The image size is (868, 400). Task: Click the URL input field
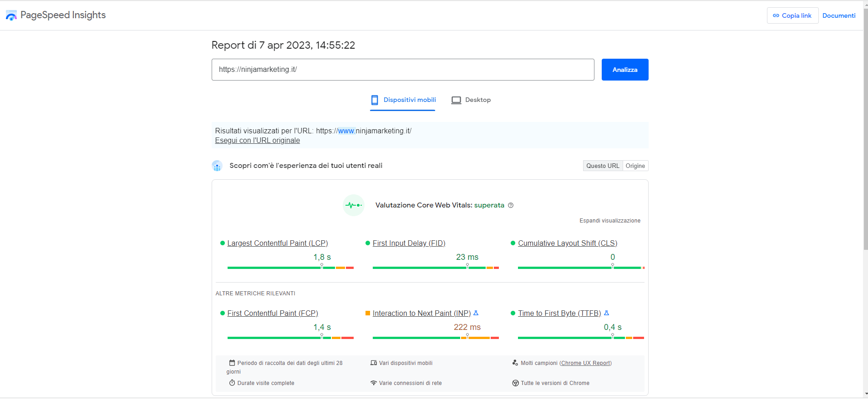[402, 70]
